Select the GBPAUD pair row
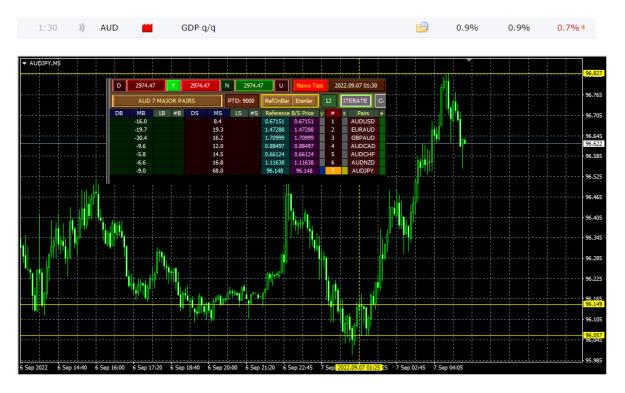Image resolution: width=625 pixels, height=393 pixels. 363,138
